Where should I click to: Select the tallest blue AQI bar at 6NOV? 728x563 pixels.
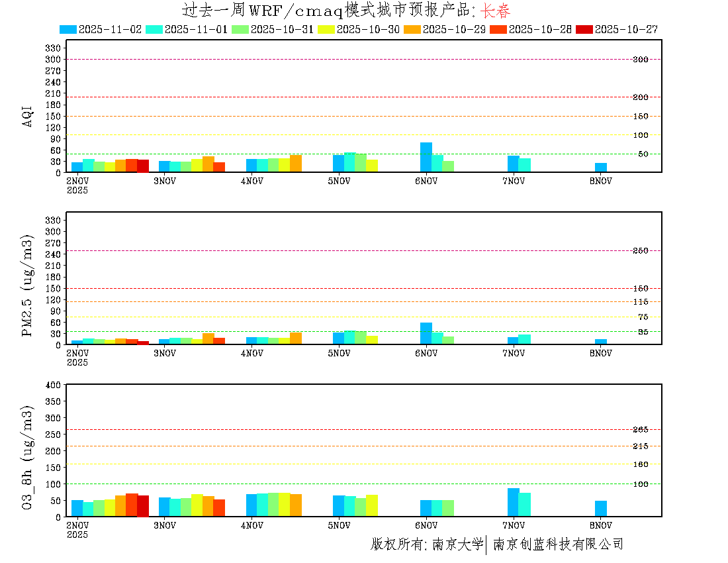[x=426, y=158]
